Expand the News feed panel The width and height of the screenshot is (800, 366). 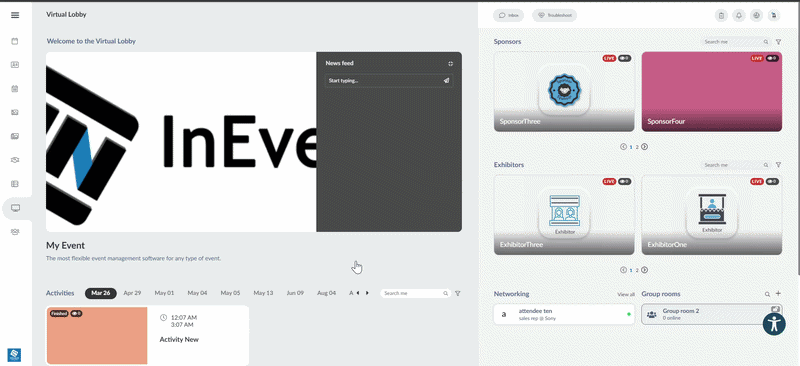pyautogui.click(x=451, y=64)
